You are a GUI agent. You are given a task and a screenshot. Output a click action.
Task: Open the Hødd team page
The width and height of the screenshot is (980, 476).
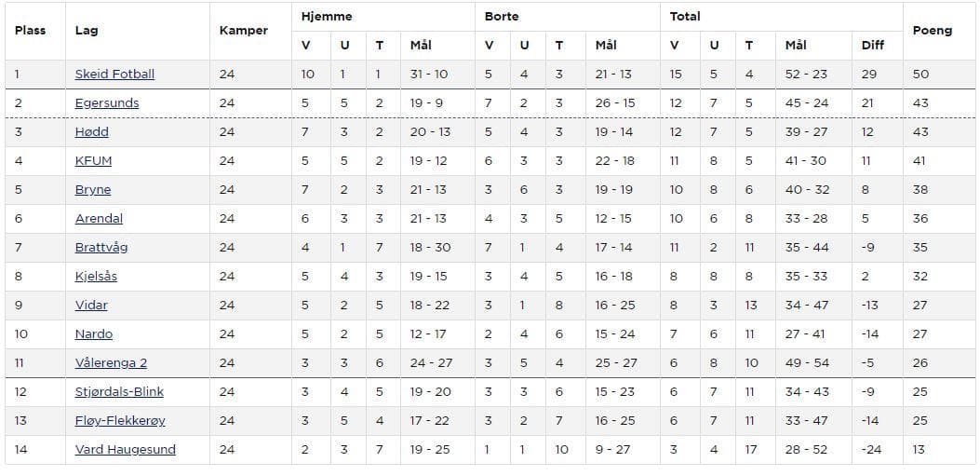pyautogui.click(x=92, y=132)
